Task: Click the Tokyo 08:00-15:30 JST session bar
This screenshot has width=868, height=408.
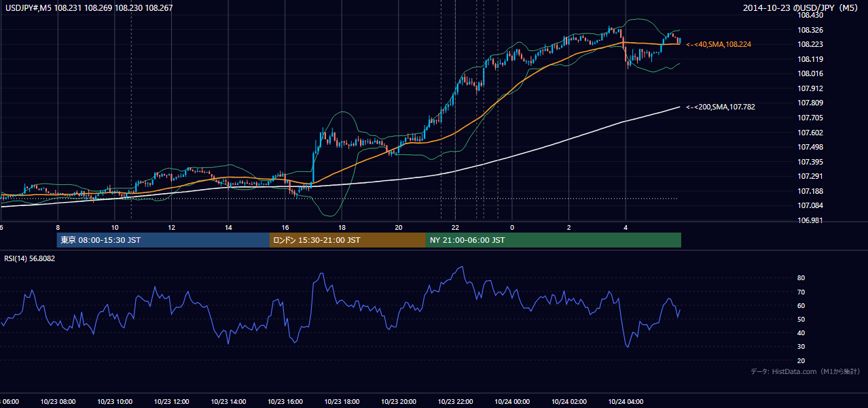Action: tap(163, 240)
